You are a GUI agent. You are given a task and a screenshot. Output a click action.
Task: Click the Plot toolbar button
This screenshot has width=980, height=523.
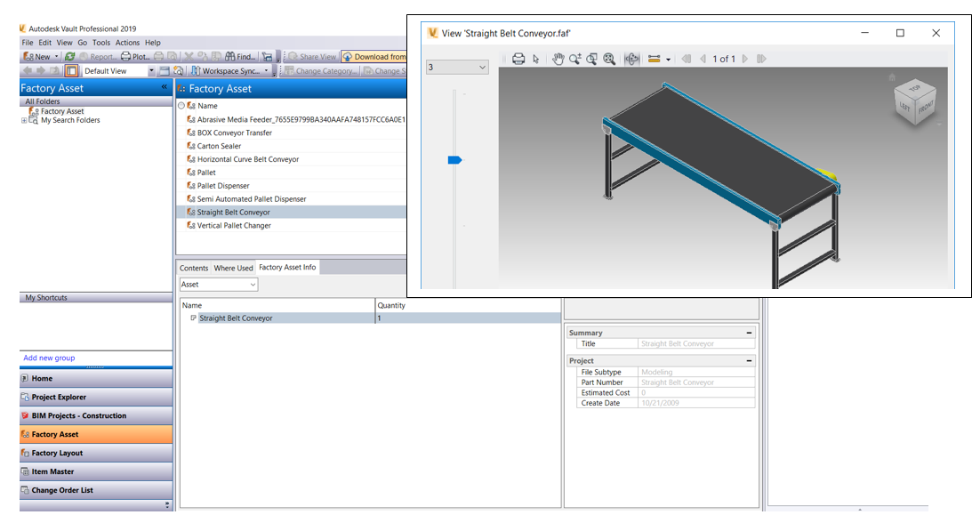coord(135,56)
